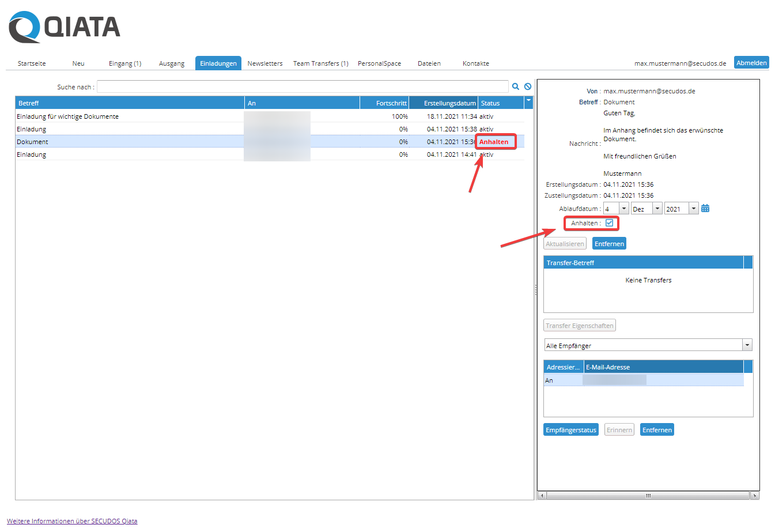This screenshot has height=532, width=775.
Task: Expand the expiry day dropdown
Action: 623,209
